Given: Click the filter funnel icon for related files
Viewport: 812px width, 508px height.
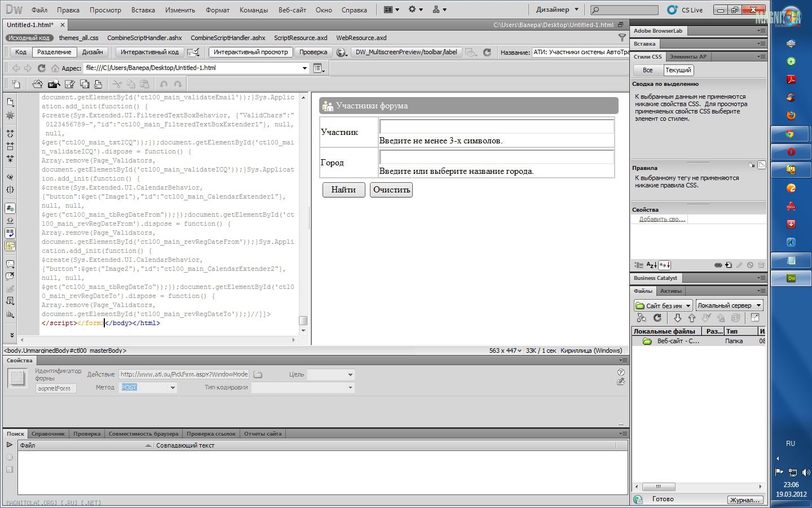Looking at the screenshot, I should point(622,38).
